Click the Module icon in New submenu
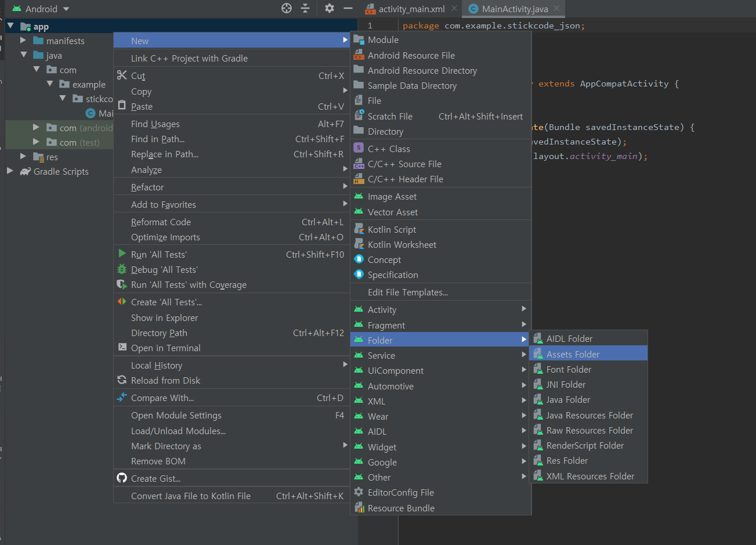The image size is (756, 545). [x=359, y=40]
